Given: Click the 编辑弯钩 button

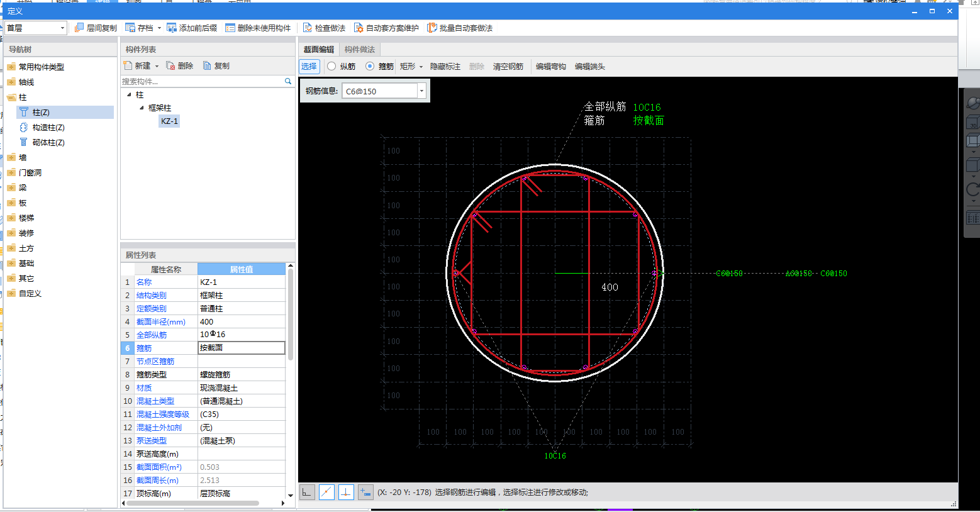Looking at the screenshot, I should tap(551, 66).
